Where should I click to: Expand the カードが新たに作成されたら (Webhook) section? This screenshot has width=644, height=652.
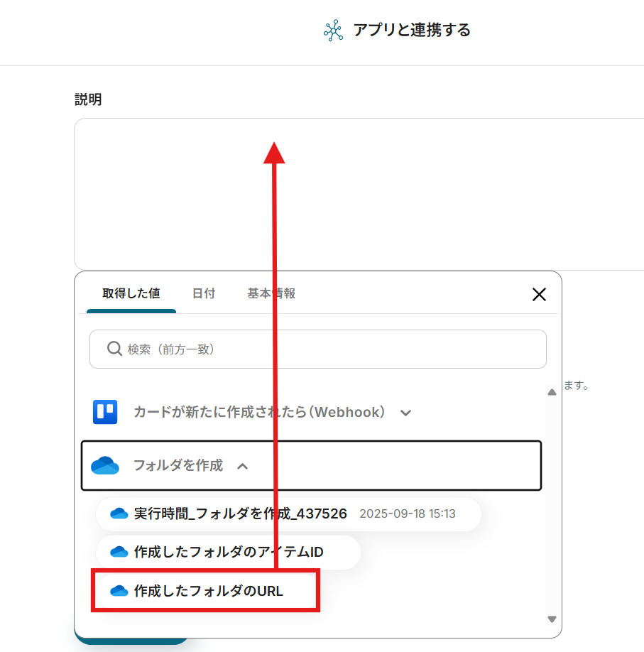[x=405, y=413]
